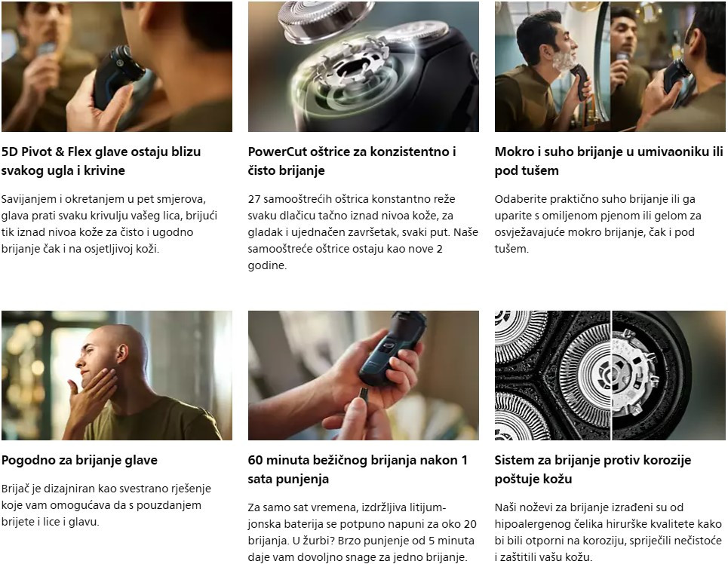Click heading '60 minuta bežičnog brijanja nakon 1'
The image size is (728, 564).
tap(358, 461)
